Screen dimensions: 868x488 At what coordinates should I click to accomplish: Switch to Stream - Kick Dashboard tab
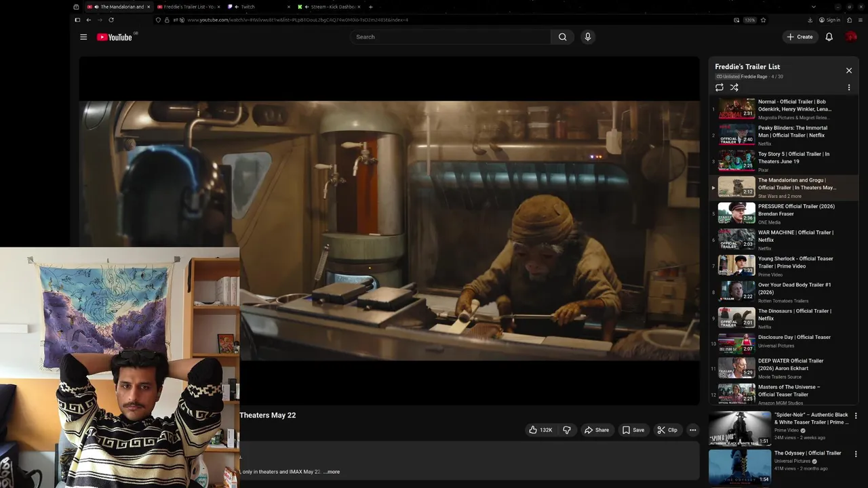coord(328,7)
